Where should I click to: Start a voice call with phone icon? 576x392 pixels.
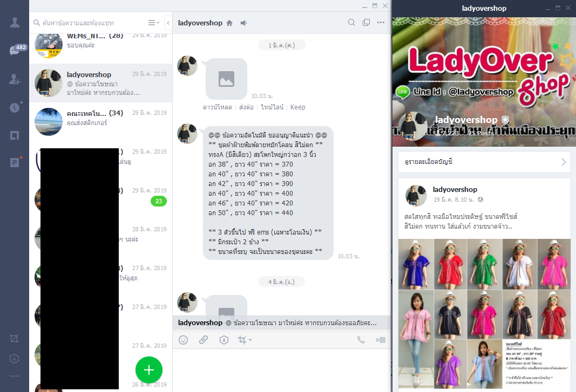tap(361, 340)
